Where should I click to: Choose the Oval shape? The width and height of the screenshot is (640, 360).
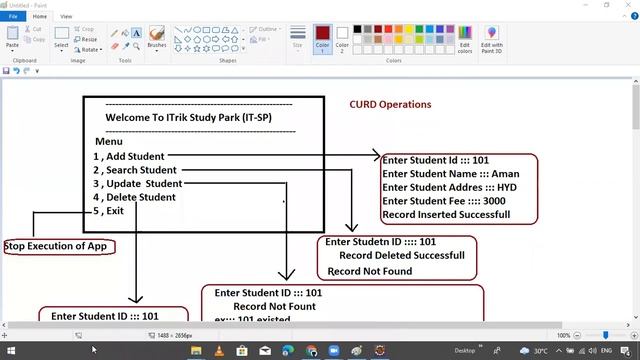point(197,30)
